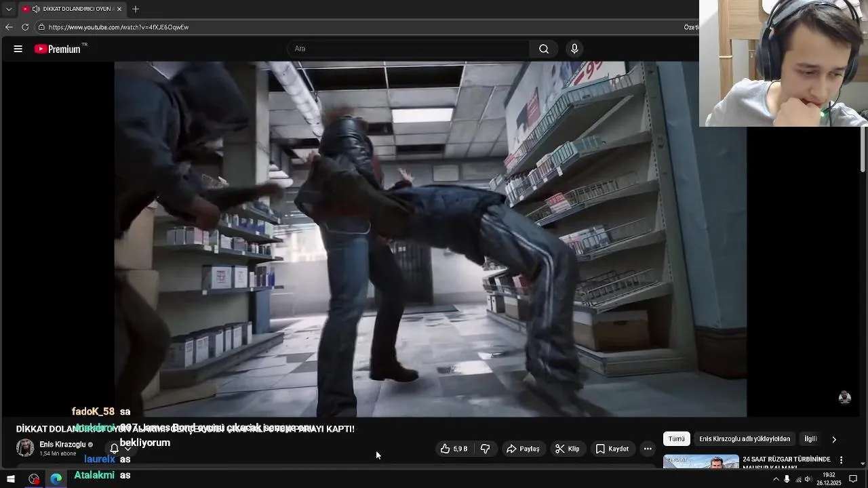
Task: Select the İlgili filter chip
Action: pyautogui.click(x=810, y=439)
